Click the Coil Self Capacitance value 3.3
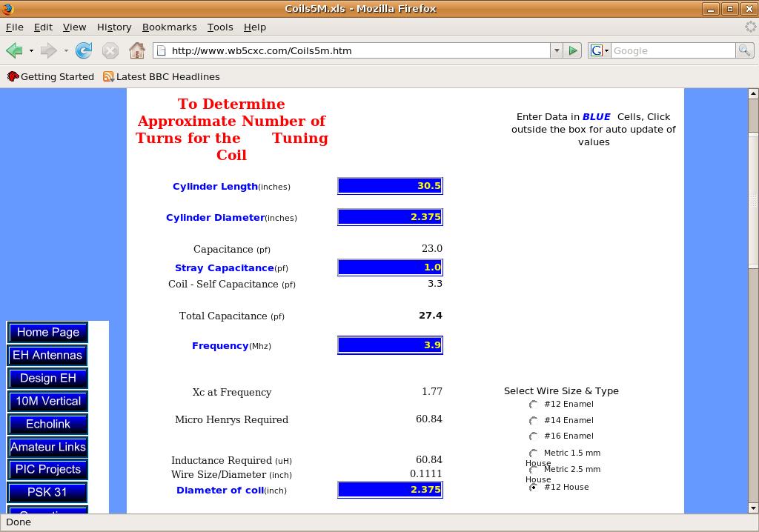This screenshot has width=759, height=532. tap(434, 283)
